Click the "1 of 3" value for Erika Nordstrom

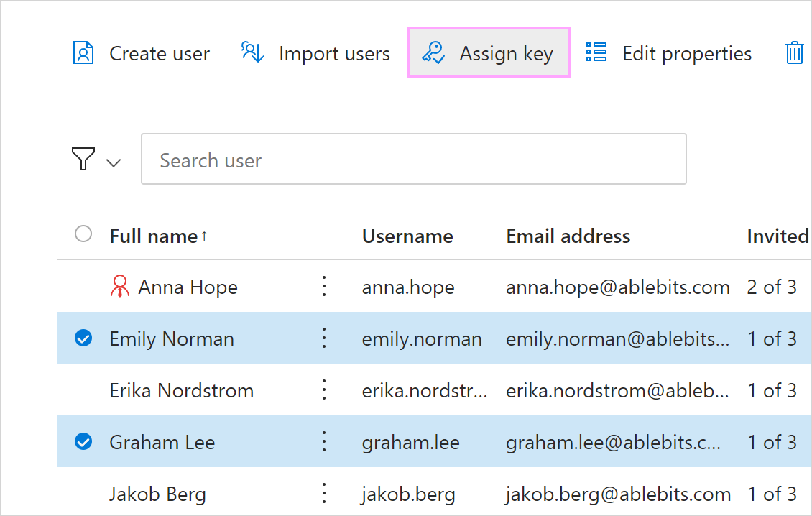coord(772,391)
